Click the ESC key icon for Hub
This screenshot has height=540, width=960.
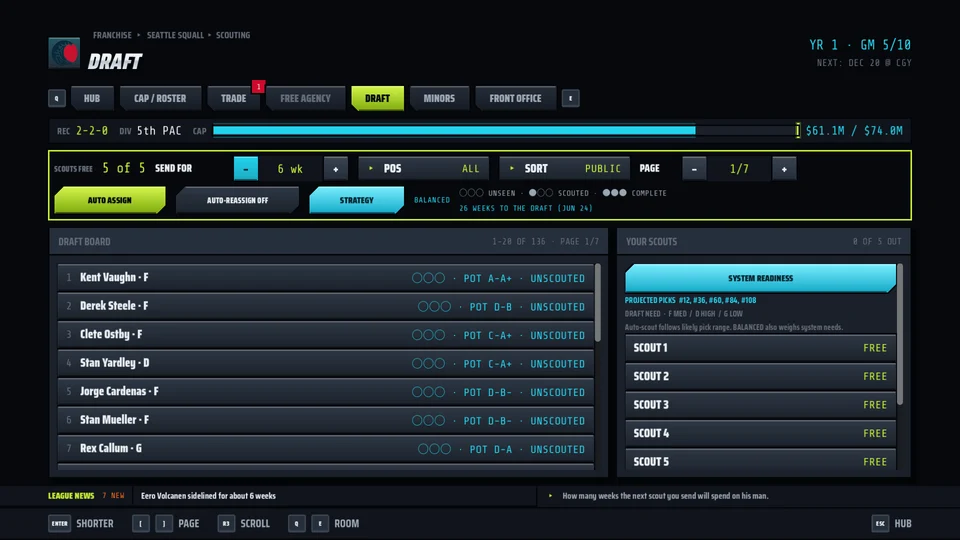click(880, 523)
